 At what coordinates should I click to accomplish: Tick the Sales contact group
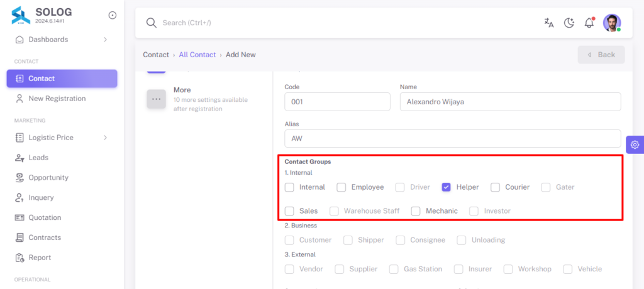(x=289, y=211)
